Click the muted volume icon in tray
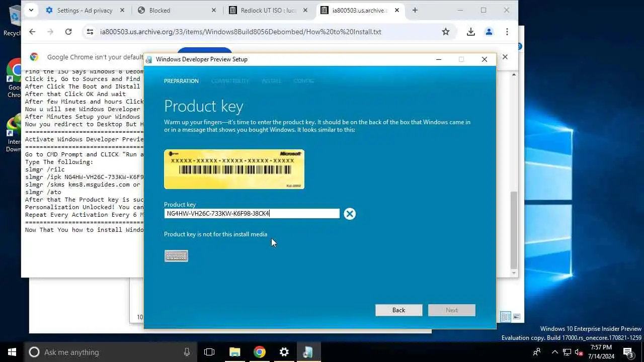Screen dimensions: 644x362 tap(579, 352)
